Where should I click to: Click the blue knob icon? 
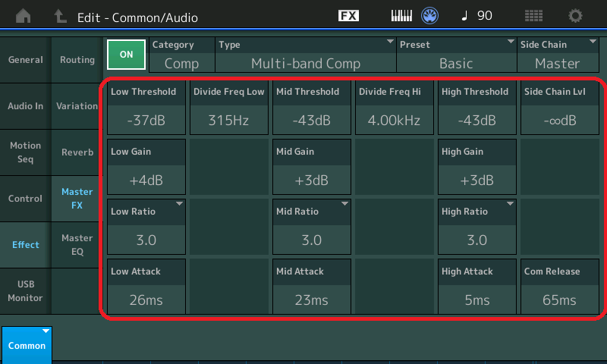point(431,16)
